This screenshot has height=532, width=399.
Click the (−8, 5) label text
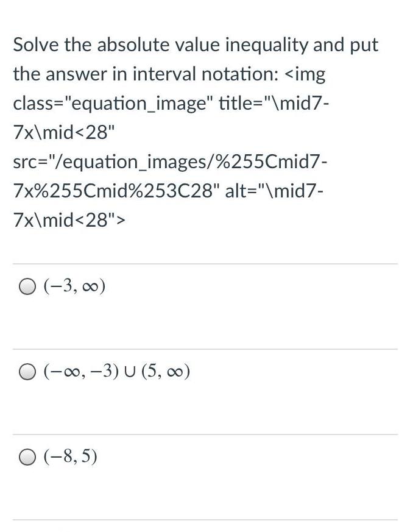coord(67,456)
